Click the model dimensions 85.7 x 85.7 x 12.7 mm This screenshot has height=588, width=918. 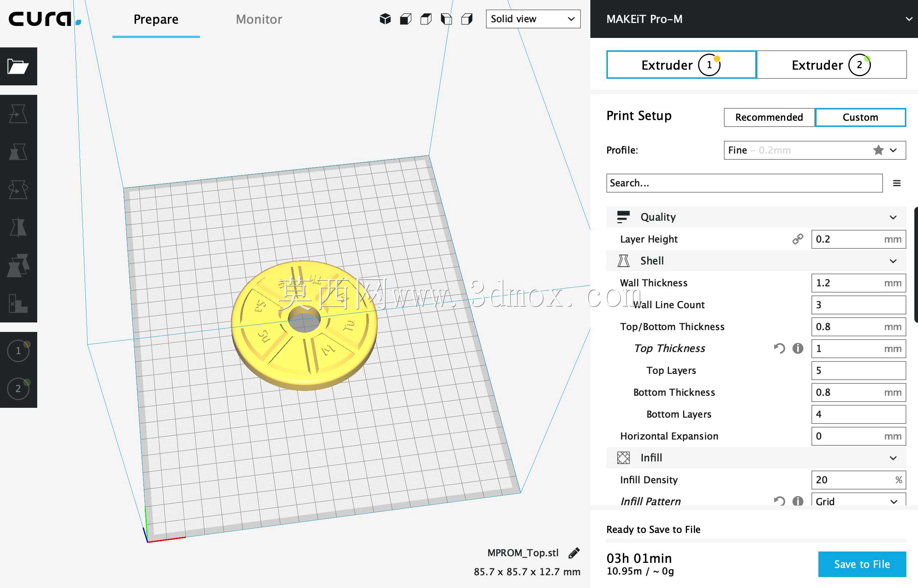[527, 572]
